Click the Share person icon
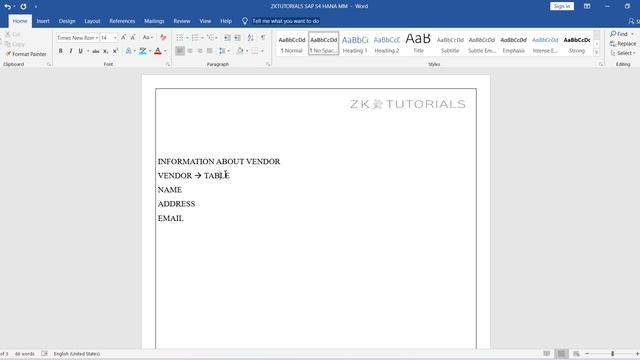640x360 pixels. pyautogui.click(x=631, y=21)
